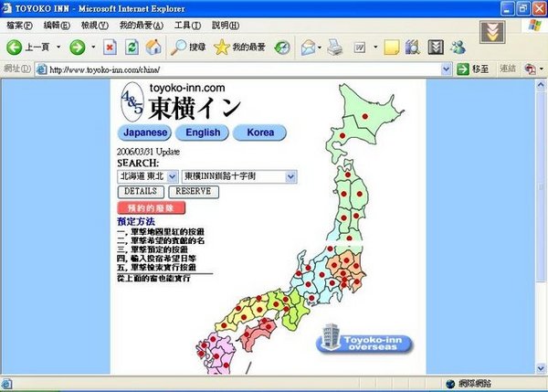Viewport: 548px width, 392px height.
Task: Click the Research books icon
Action: pos(413,48)
